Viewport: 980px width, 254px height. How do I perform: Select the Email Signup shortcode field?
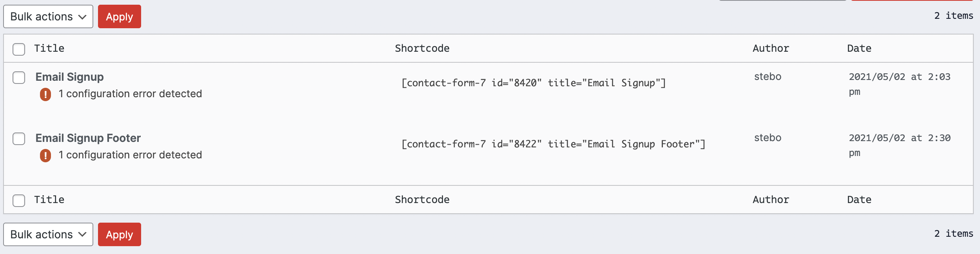(x=534, y=83)
